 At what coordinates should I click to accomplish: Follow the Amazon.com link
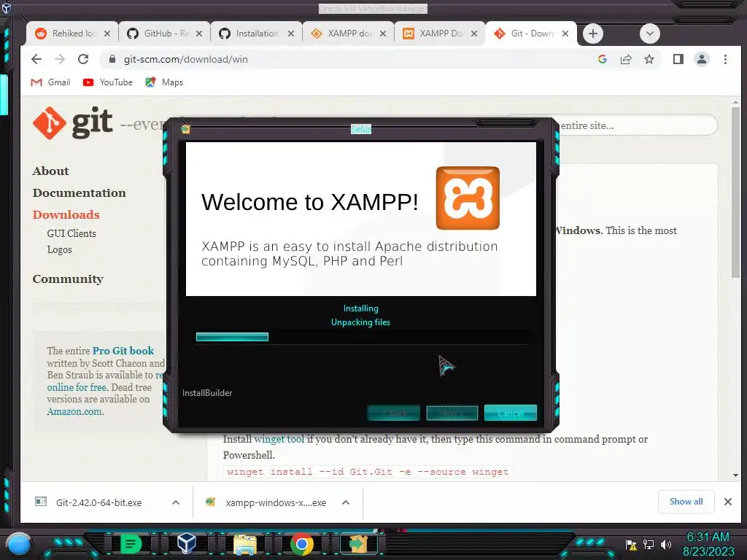[75, 412]
